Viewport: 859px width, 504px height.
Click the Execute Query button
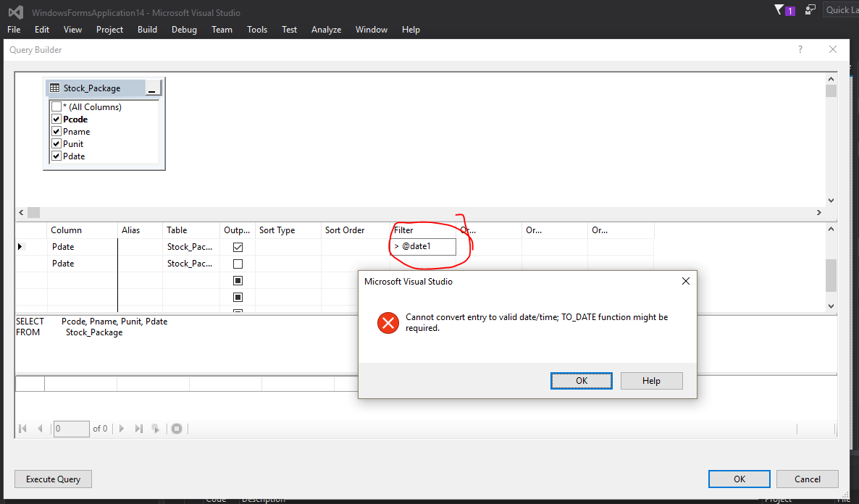point(53,479)
